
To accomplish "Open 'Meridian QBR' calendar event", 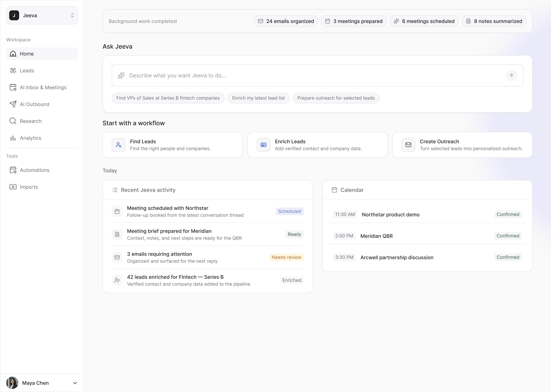I will click(376, 236).
